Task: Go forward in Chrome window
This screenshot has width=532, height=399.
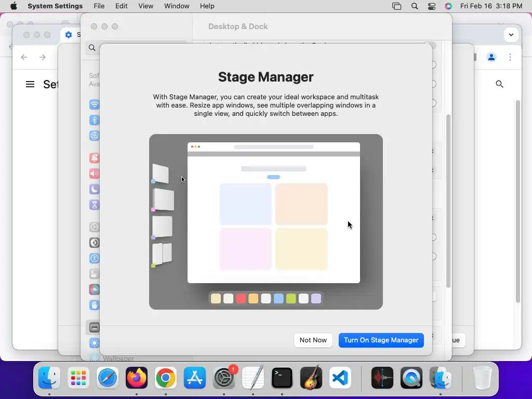Action: pos(43,57)
